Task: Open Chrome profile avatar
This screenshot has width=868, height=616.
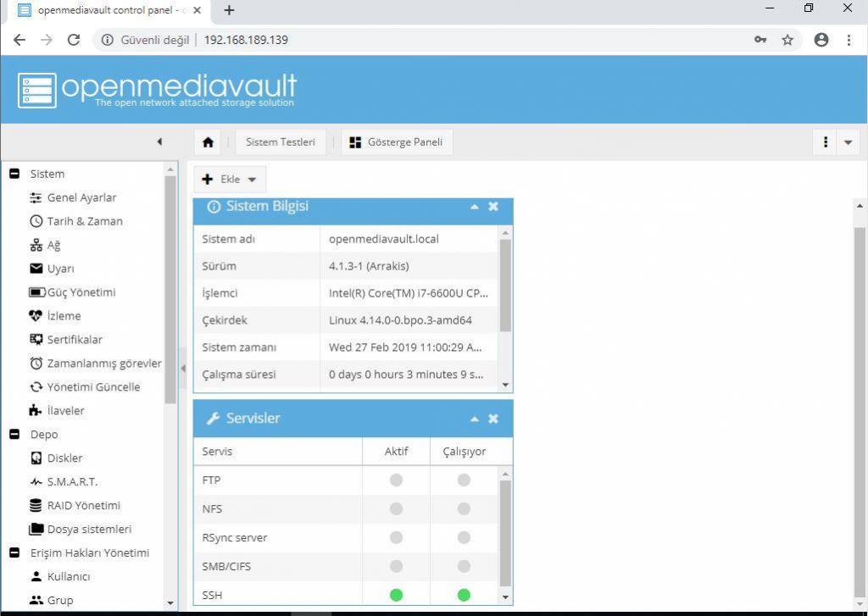Action: 821,40
